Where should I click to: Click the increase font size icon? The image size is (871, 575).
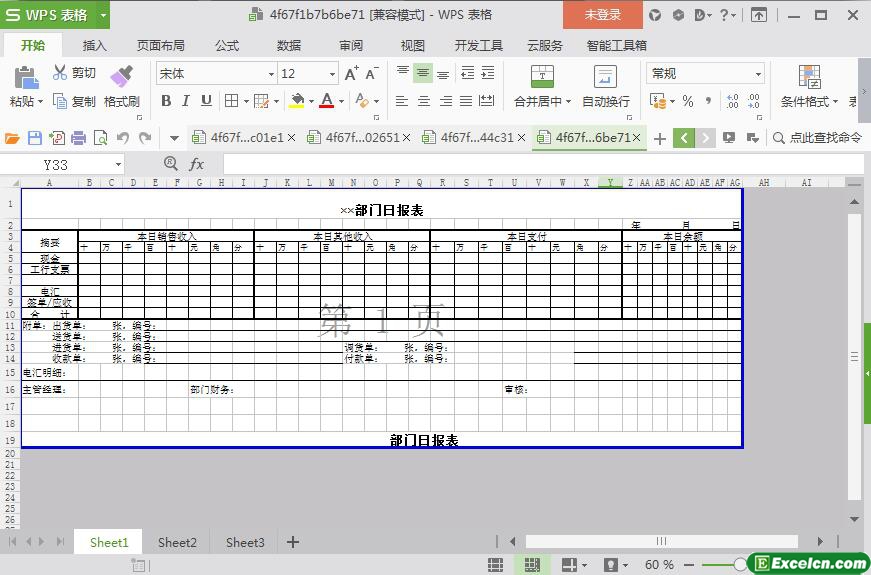pos(351,74)
